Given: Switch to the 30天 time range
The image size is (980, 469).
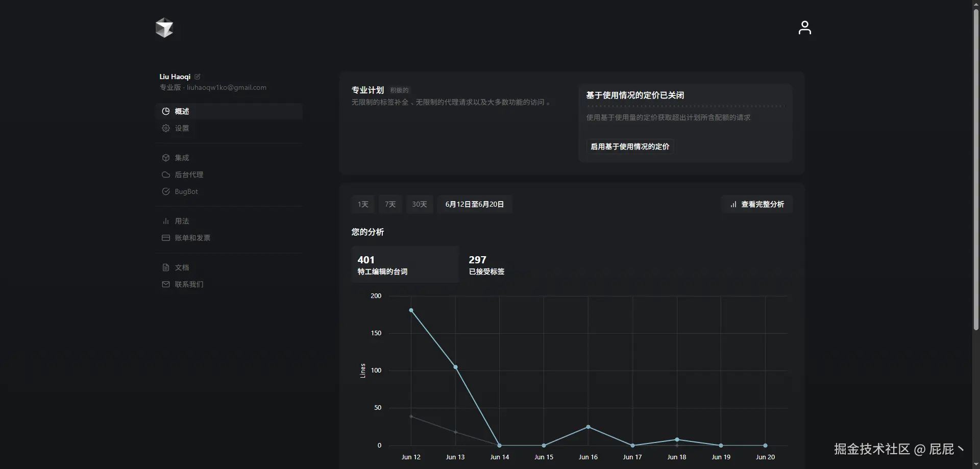Looking at the screenshot, I should pyautogui.click(x=419, y=204).
